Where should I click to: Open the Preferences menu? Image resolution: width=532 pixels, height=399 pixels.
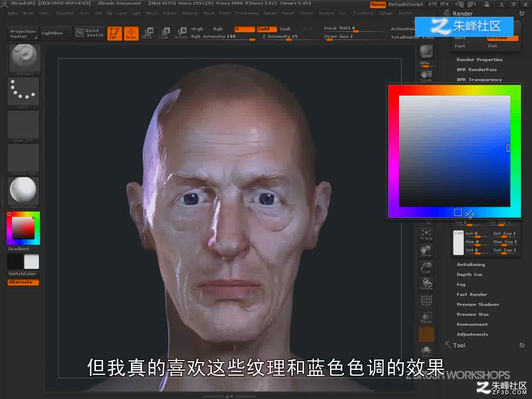click(x=247, y=13)
